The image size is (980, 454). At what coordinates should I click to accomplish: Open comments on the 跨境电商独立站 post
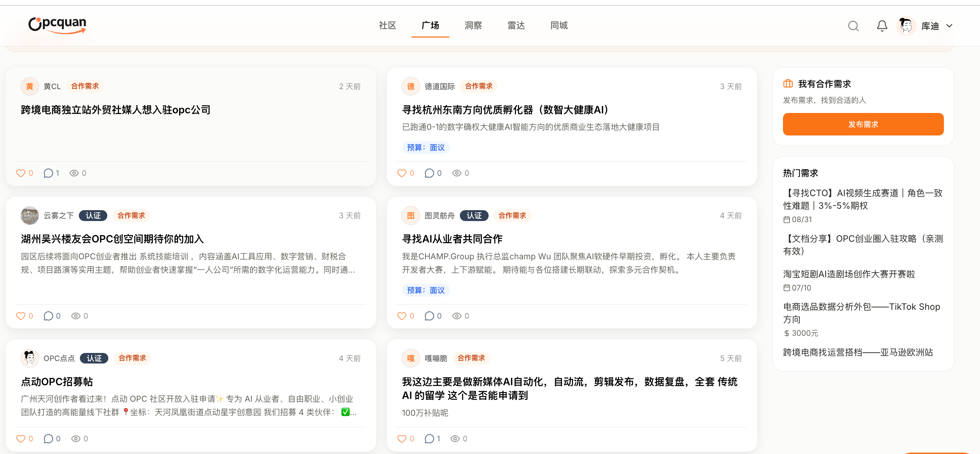(x=48, y=173)
